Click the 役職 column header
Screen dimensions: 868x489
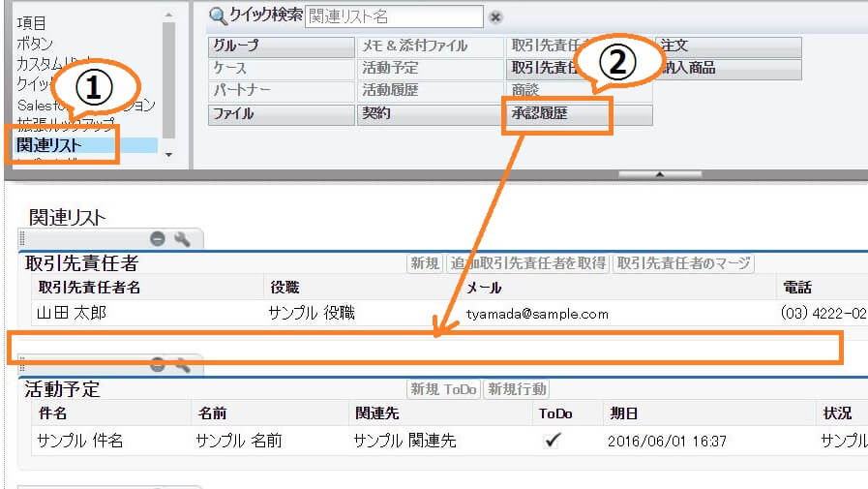pyautogui.click(x=284, y=288)
